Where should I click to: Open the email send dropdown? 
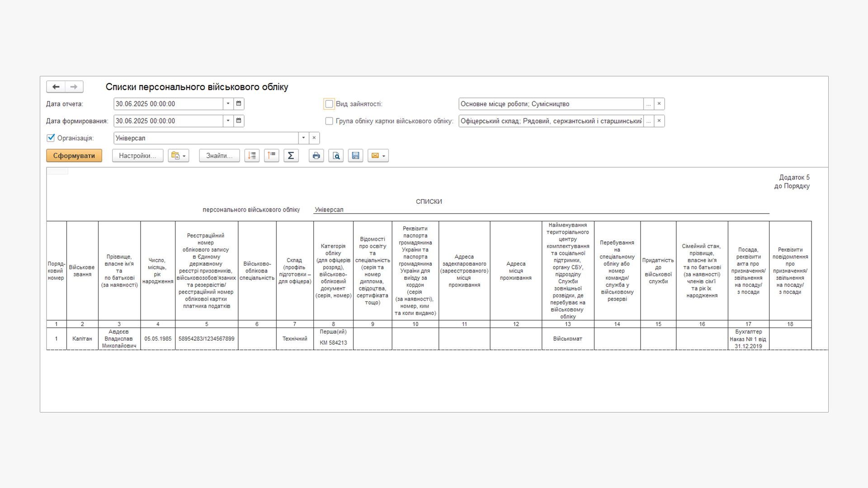tap(378, 156)
